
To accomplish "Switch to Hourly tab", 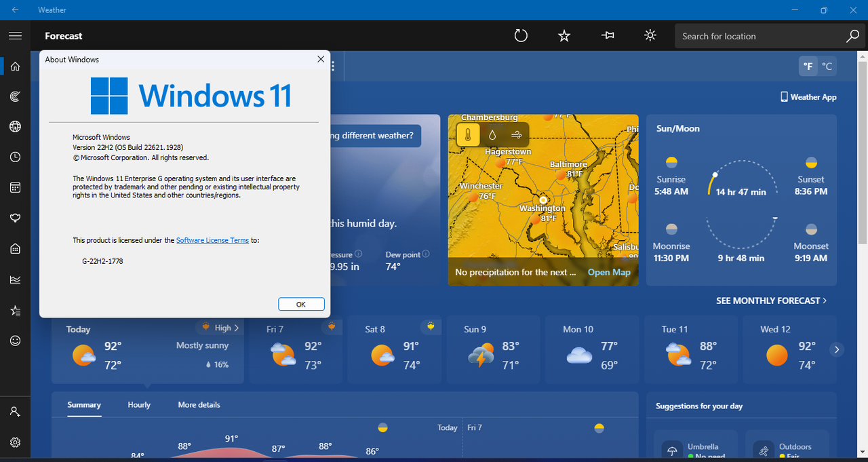I will 139,405.
